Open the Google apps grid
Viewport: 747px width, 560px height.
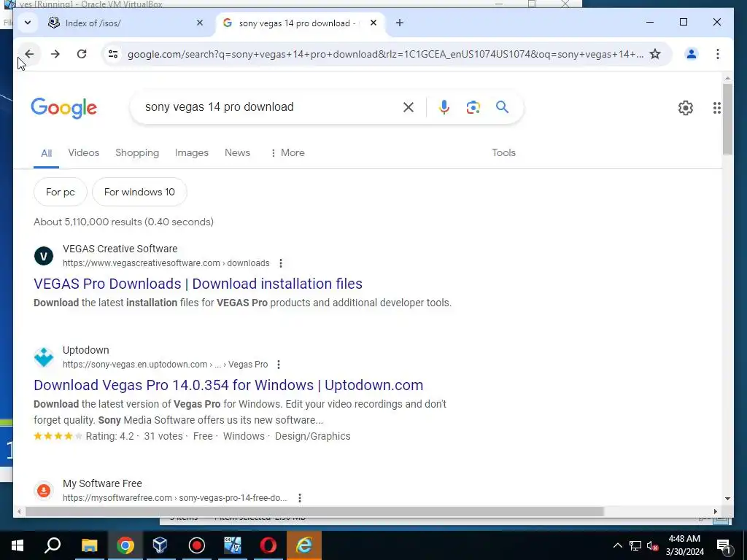click(716, 108)
